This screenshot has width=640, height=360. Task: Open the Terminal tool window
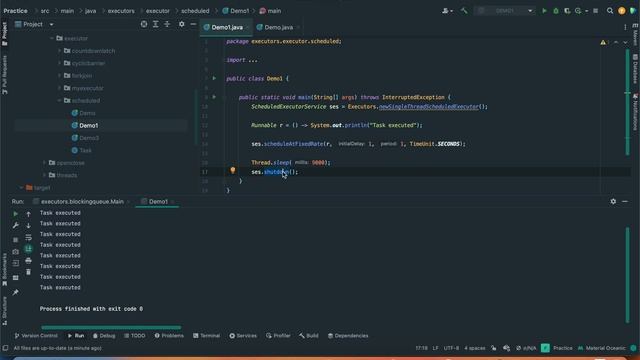tap(207, 336)
